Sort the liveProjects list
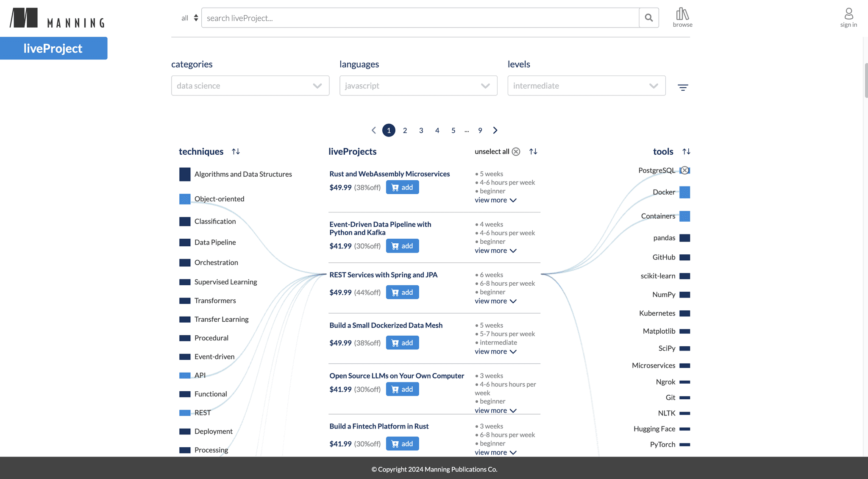The image size is (868, 479). 533,151
